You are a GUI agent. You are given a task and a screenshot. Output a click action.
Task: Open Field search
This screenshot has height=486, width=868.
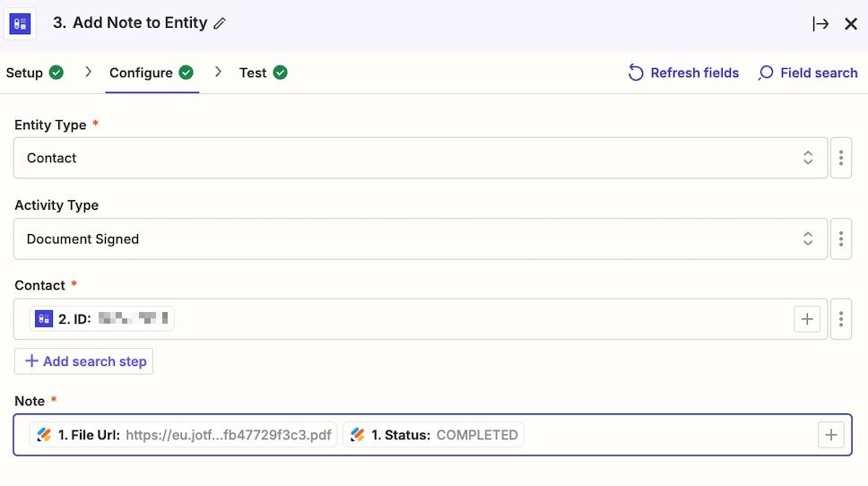click(808, 73)
